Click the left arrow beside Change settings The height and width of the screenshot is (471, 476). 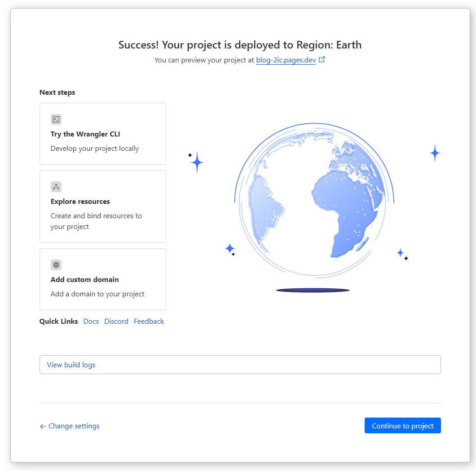[x=43, y=426]
